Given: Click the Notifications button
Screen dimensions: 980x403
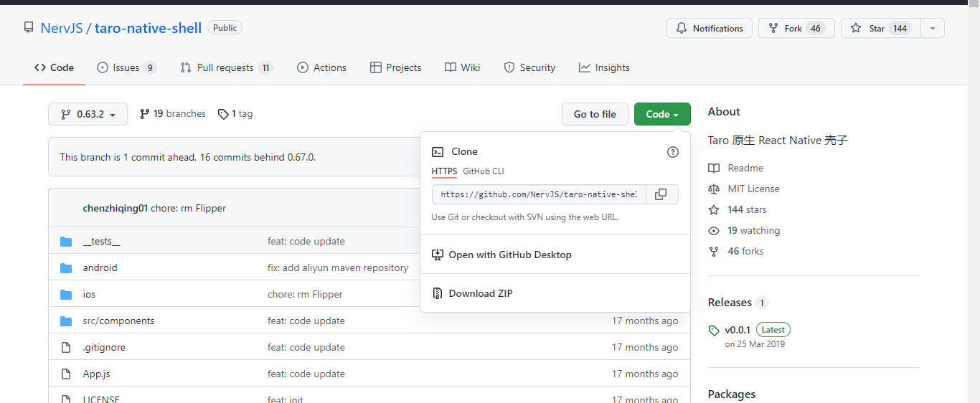Looking at the screenshot, I should (x=710, y=28).
